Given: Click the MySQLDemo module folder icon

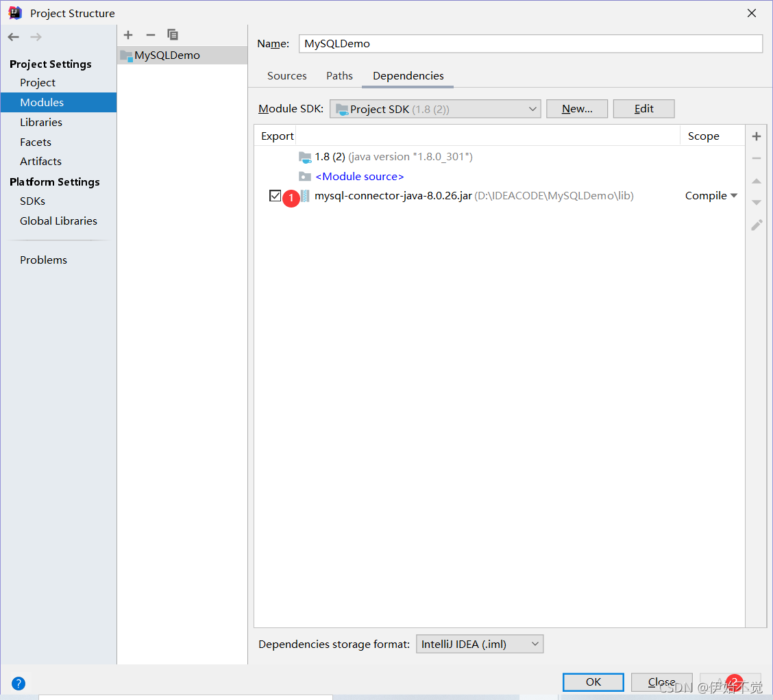Looking at the screenshot, I should (x=126, y=55).
